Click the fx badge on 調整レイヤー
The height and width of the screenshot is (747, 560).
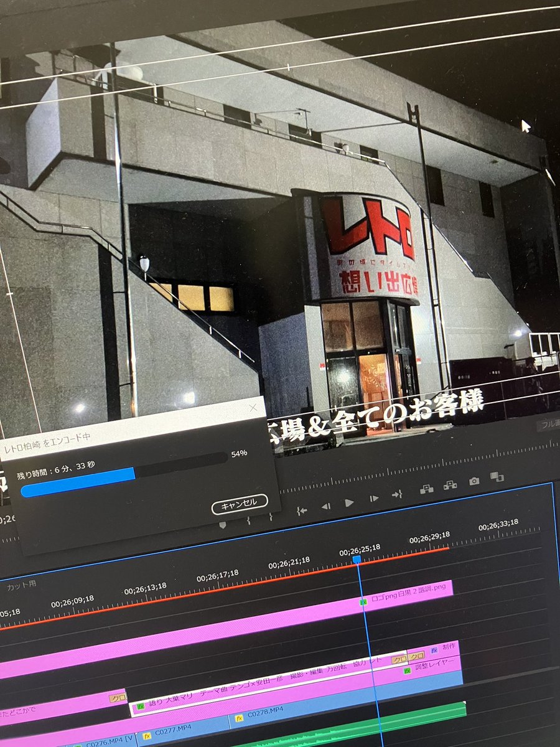pos(407,671)
